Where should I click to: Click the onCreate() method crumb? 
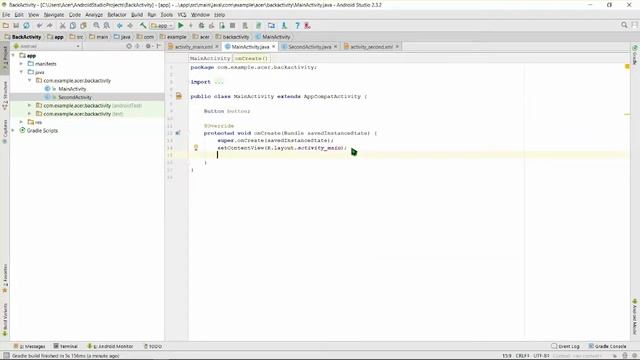point(251,58)
